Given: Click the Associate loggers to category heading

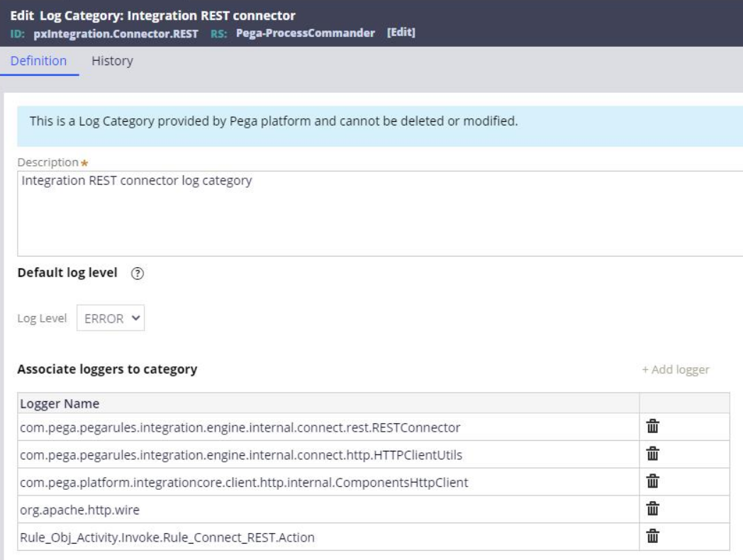Looking at the screenshot, I should [107, 369].
